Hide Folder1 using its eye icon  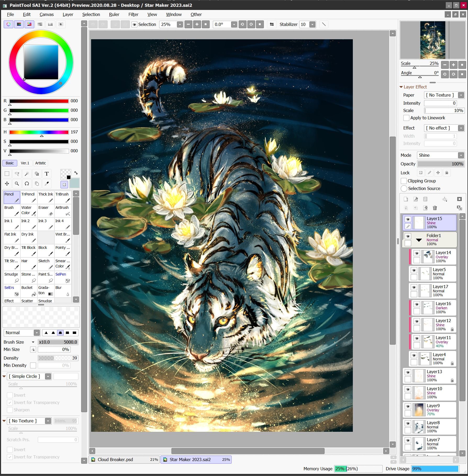tap(408, 236)
